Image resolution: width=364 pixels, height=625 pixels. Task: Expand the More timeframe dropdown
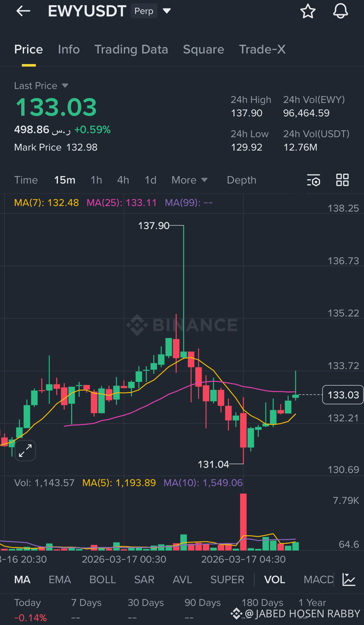tap(189, 180)
